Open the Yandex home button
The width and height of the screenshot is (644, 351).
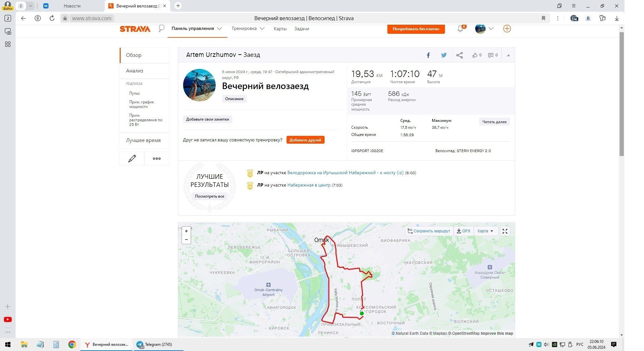tap(38, 18)
